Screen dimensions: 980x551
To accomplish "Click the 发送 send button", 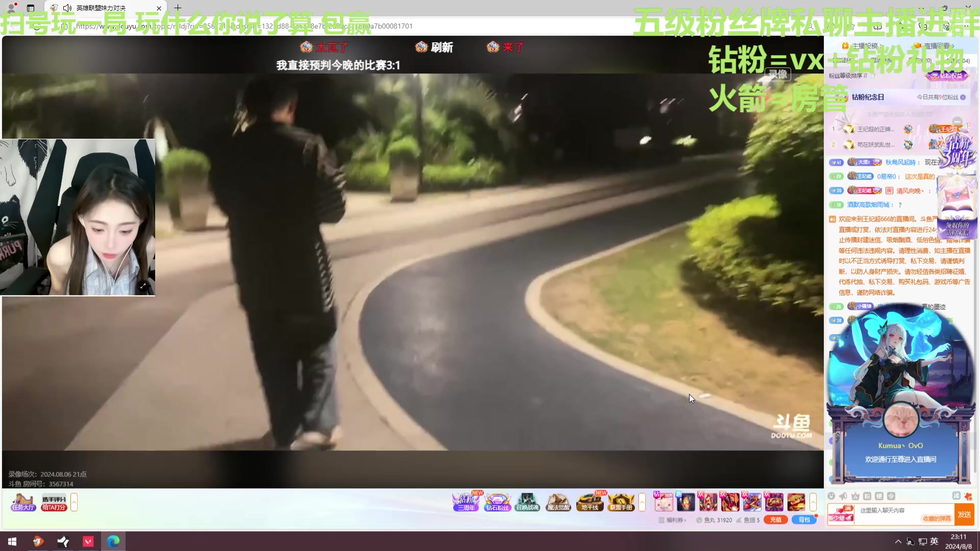I will coord(964,514).
